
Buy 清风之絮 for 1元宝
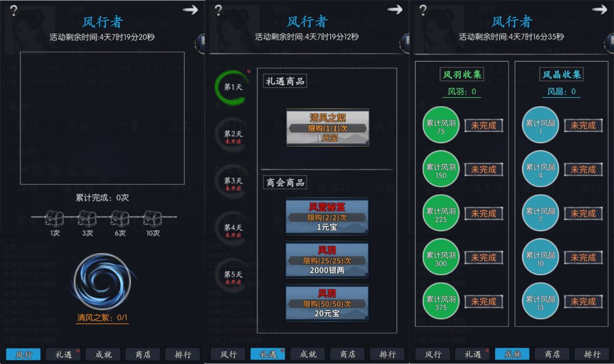click(327, 127)
